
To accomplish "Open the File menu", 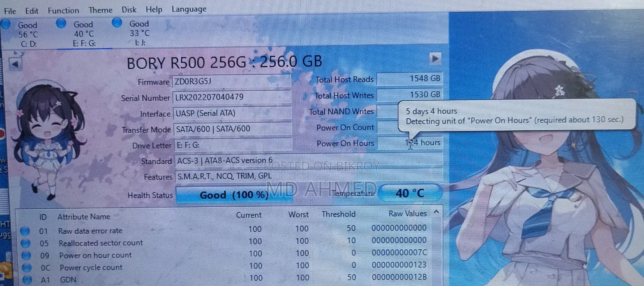I will [10, 11].
